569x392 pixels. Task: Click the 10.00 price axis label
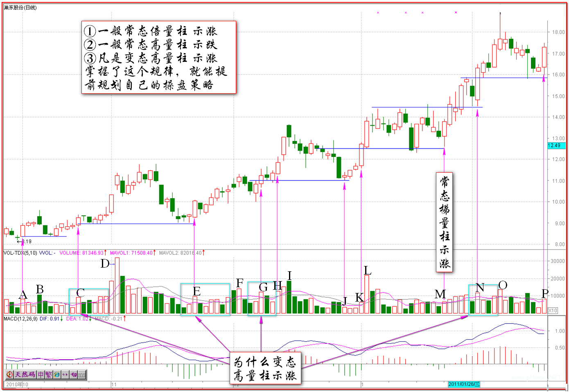(x=558, y=202)
